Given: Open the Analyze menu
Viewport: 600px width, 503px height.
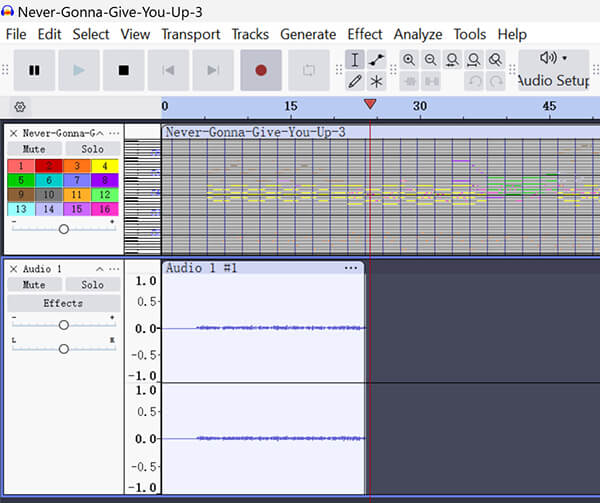Looking at the screenshot, I should click(418, 34).
